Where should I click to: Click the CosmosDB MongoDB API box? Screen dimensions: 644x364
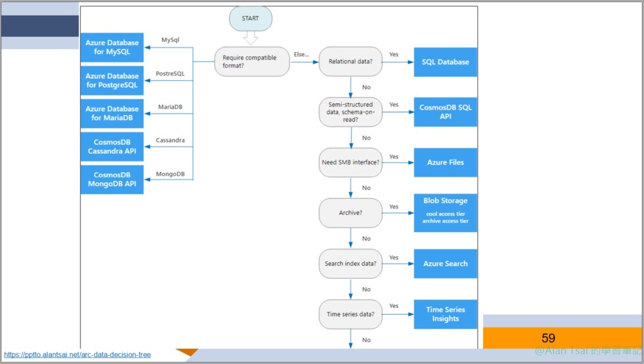coord(112,179)
